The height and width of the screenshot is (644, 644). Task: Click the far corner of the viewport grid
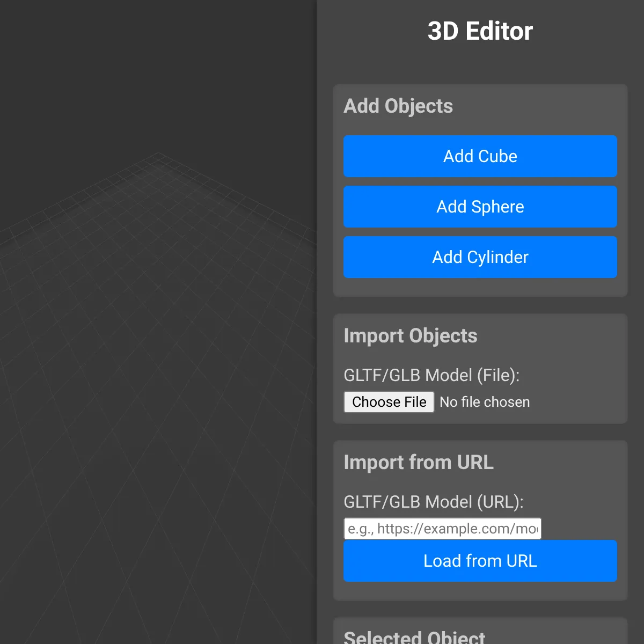pos(157,154)
